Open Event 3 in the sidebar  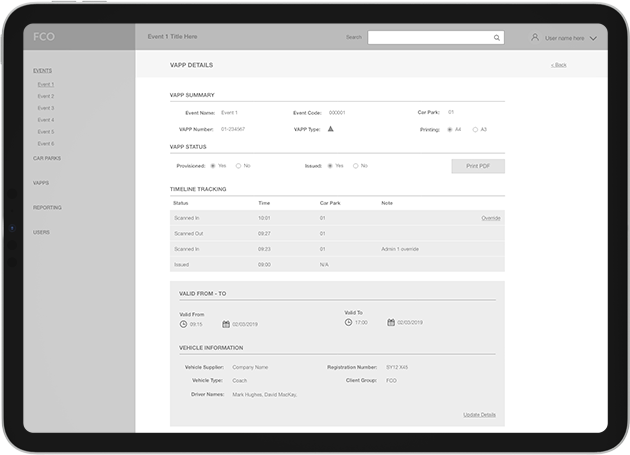[x=46, y=108]
